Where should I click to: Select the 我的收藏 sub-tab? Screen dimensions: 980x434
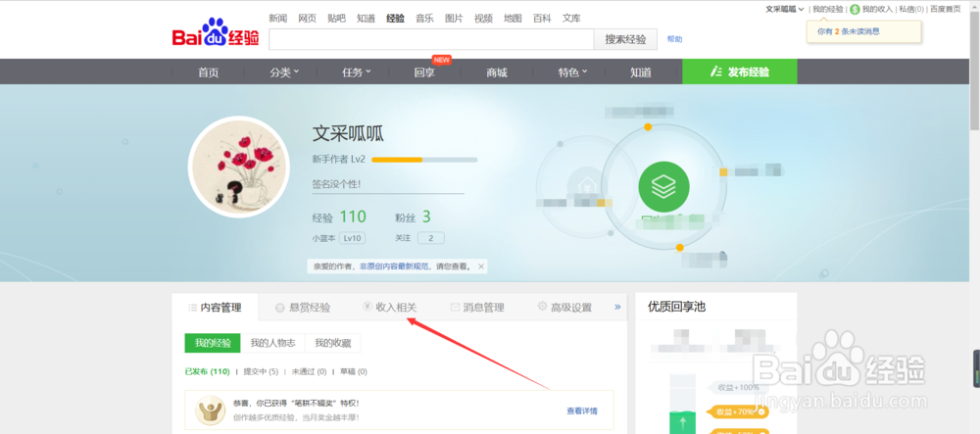(332, 343)
